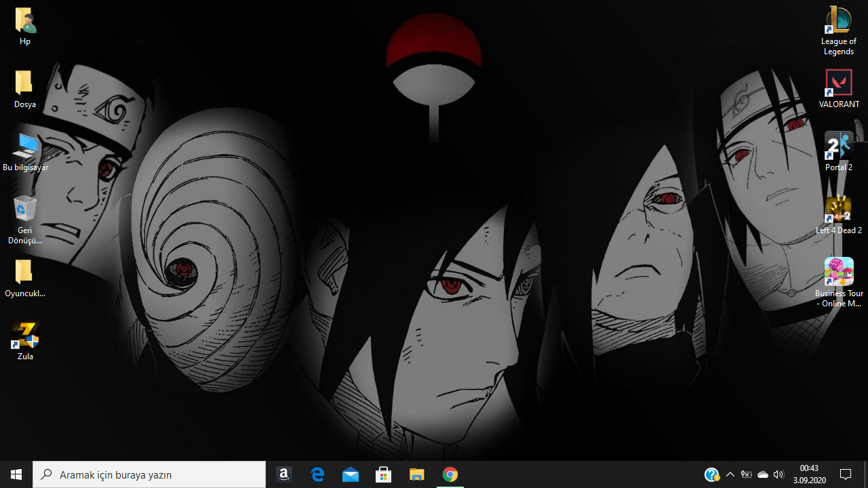Open Microsoft Edge from the taskbar

(x=317, y=474)
